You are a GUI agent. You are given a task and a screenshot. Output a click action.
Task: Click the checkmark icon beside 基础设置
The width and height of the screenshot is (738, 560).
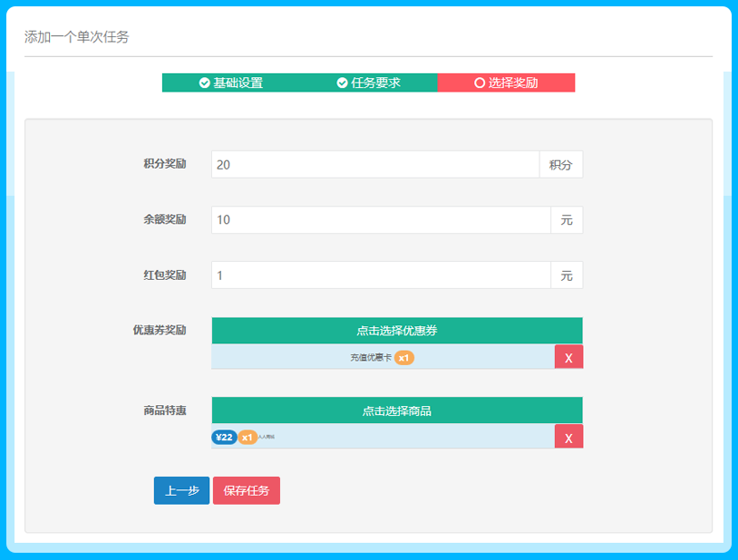pyautogui.click(x=205, y=83)
